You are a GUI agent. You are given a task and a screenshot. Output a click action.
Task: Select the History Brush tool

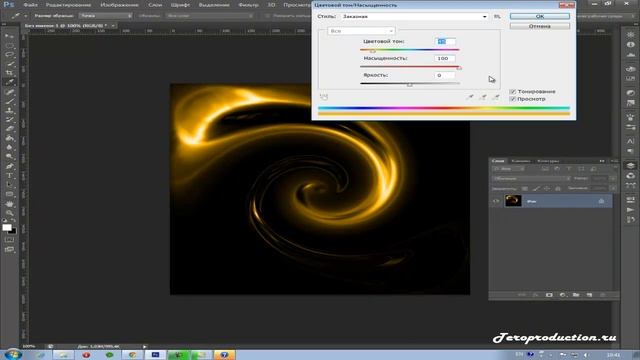pyautogui.click(x=9, y=120)
